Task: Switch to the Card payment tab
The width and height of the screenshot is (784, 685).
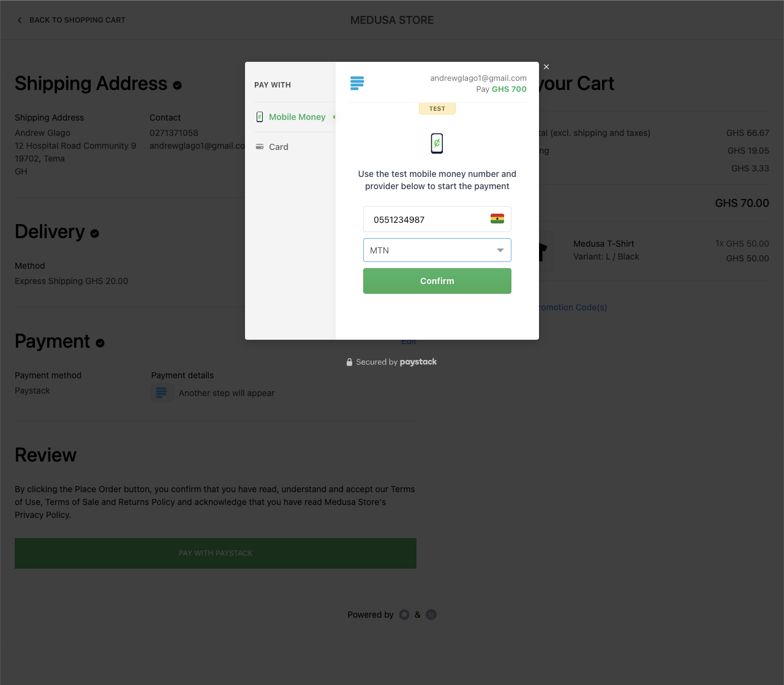Action: click(279, 146)
